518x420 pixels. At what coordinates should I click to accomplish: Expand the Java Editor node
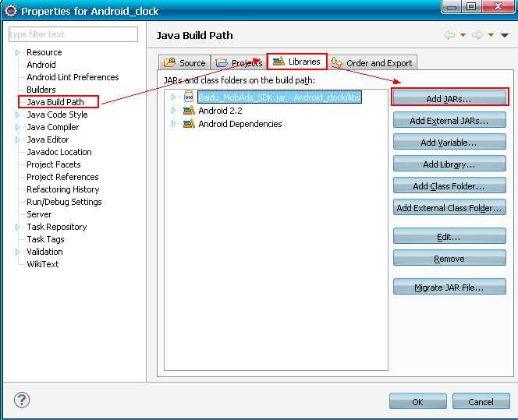pyautogui.click(x=17, y=140)
